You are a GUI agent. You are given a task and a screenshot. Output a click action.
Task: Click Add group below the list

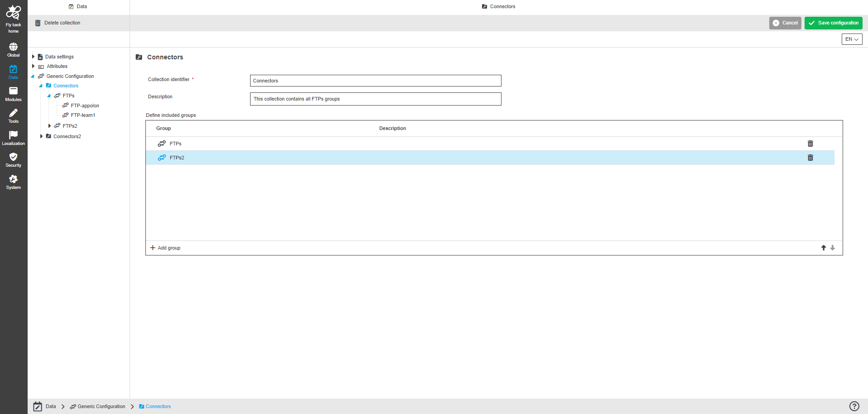[165, 248]
